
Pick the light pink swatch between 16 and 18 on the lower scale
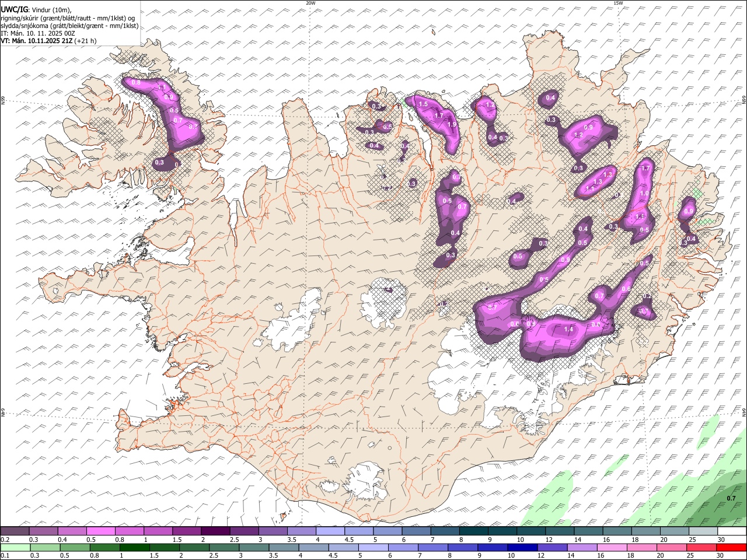(612, 548)
